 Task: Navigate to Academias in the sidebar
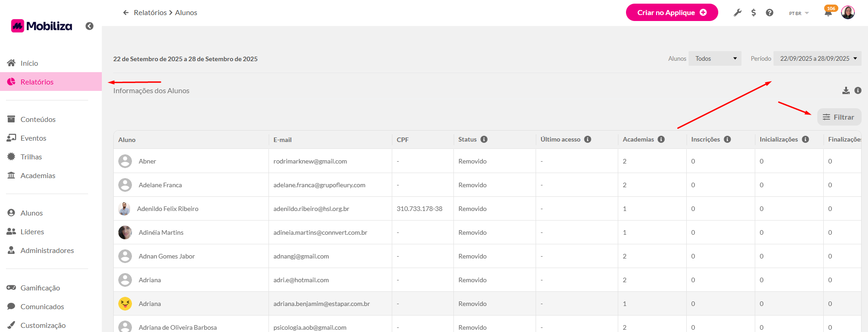click(38, 175)
